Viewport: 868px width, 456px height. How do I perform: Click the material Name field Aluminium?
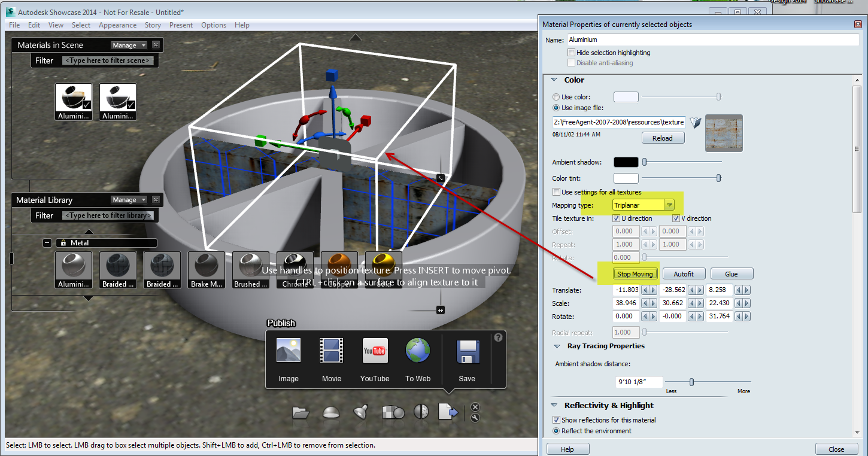[712, 39]
